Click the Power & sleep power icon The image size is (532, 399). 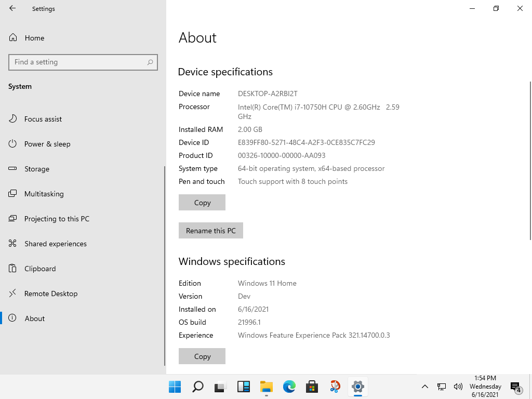pyautogui.click(x=12, y=143)
